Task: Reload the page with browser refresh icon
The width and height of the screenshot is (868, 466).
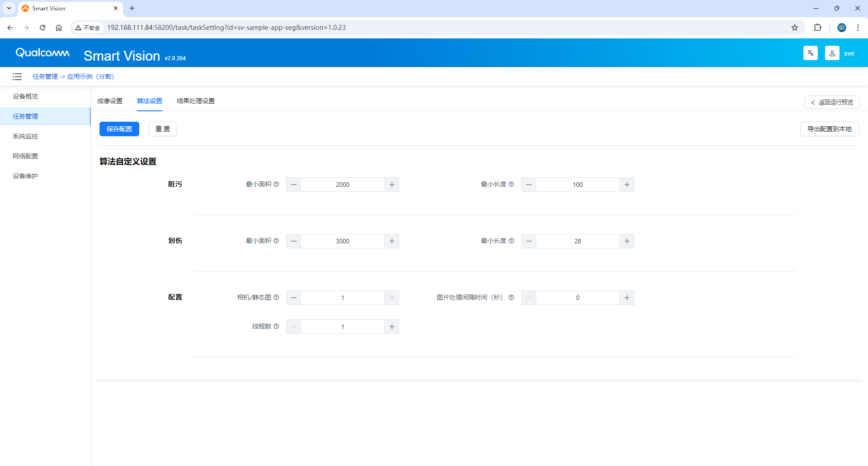Action: (42, 28)
